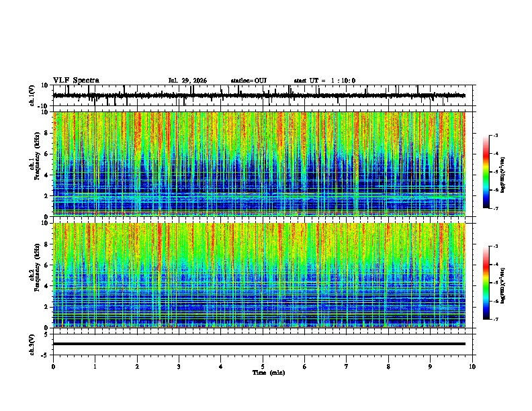Image resolution: width=532 pixels, height=411 pixels.
Task: Click the 'VLF Spectra' plot title
Action: (x=76, y=81)
